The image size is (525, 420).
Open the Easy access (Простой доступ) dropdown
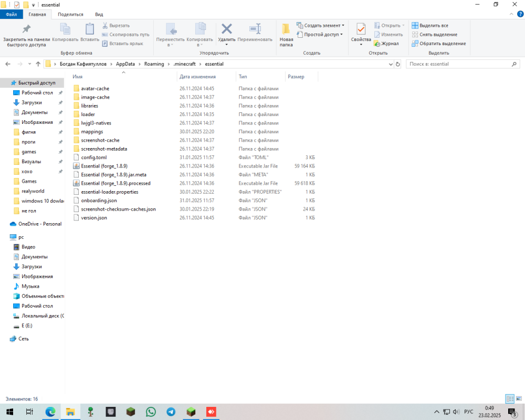[x=320, y=35]
